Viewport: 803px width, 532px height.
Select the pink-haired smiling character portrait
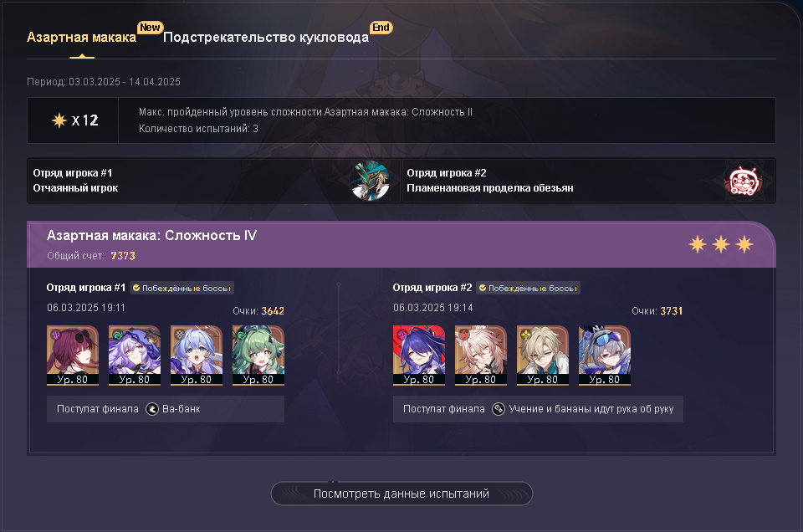[481, 356]
